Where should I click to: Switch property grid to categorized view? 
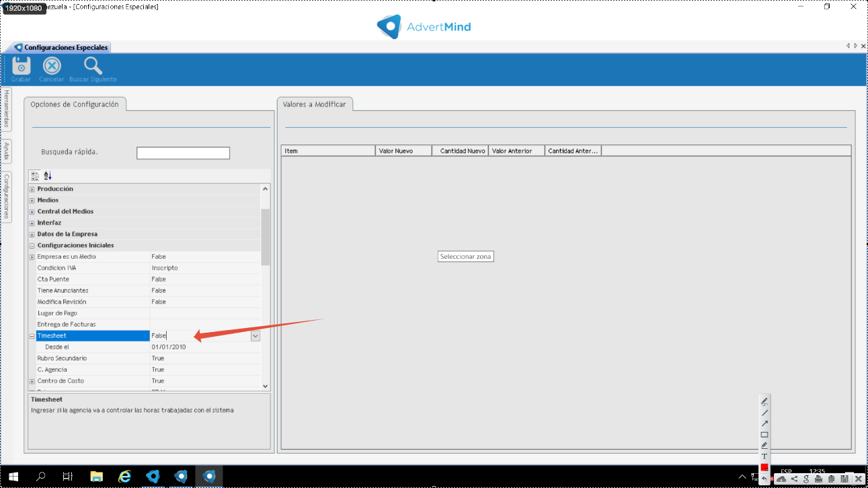click(35, 175)
